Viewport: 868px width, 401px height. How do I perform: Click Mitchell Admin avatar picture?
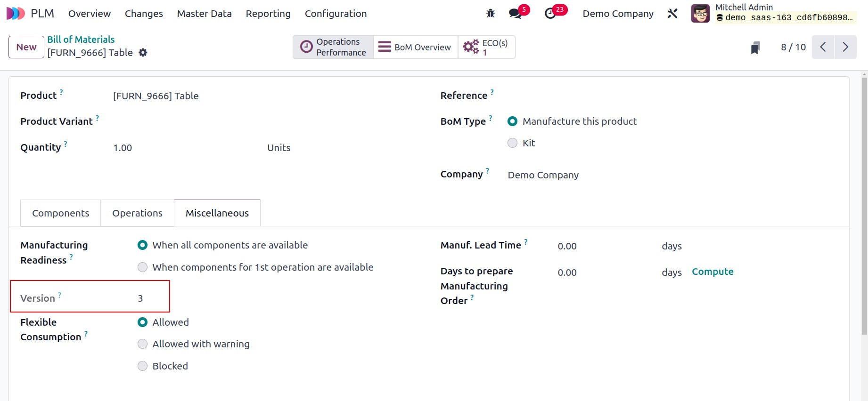(700, 14)
